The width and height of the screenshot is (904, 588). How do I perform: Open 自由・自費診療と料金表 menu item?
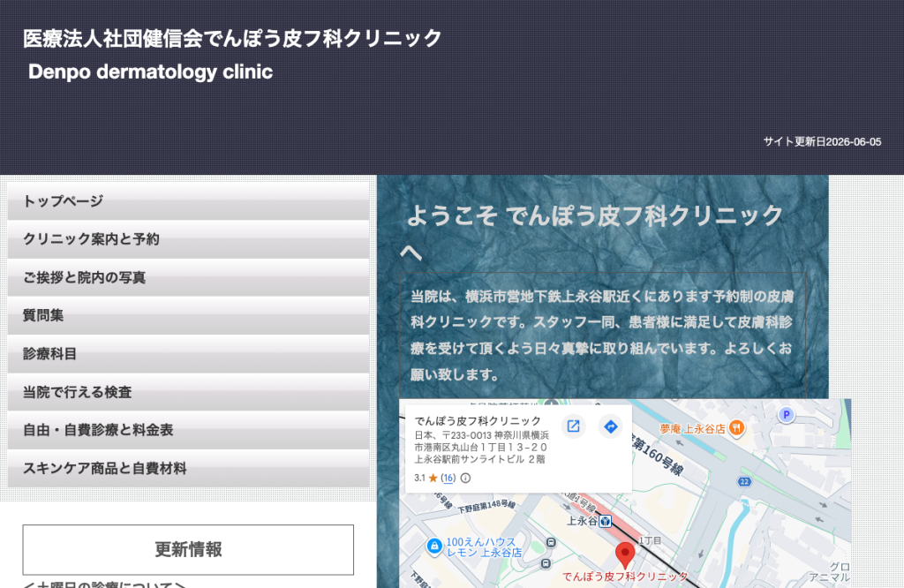click(188, 430)
